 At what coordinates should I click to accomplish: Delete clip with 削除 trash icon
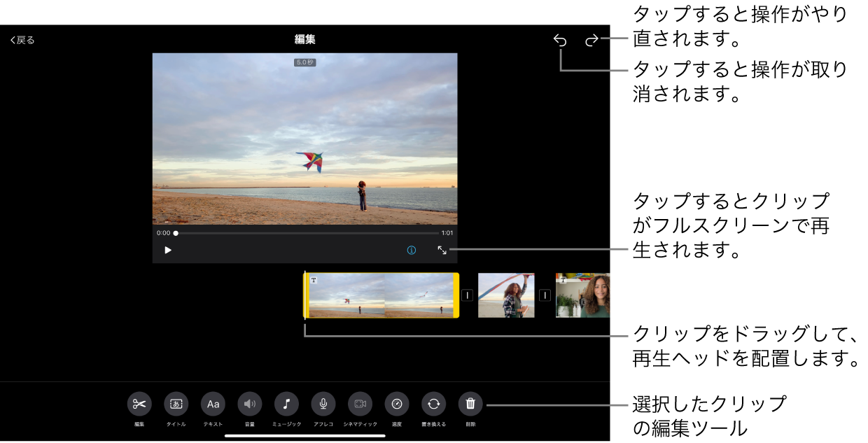click(x=470, y=404)
